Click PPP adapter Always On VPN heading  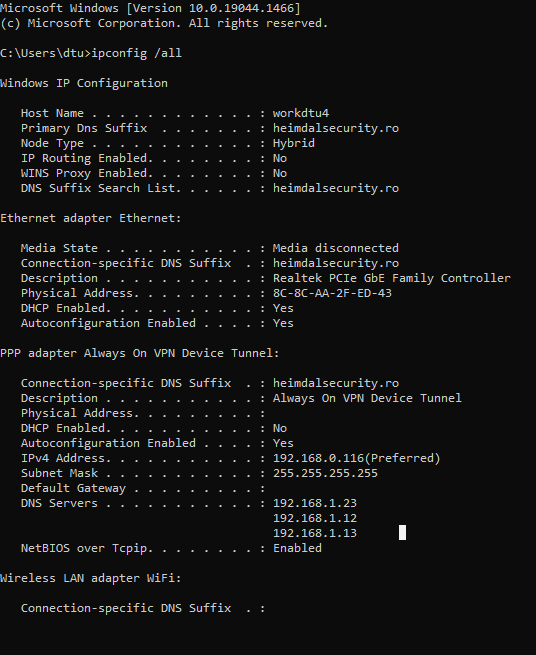(x=140, y=353)
